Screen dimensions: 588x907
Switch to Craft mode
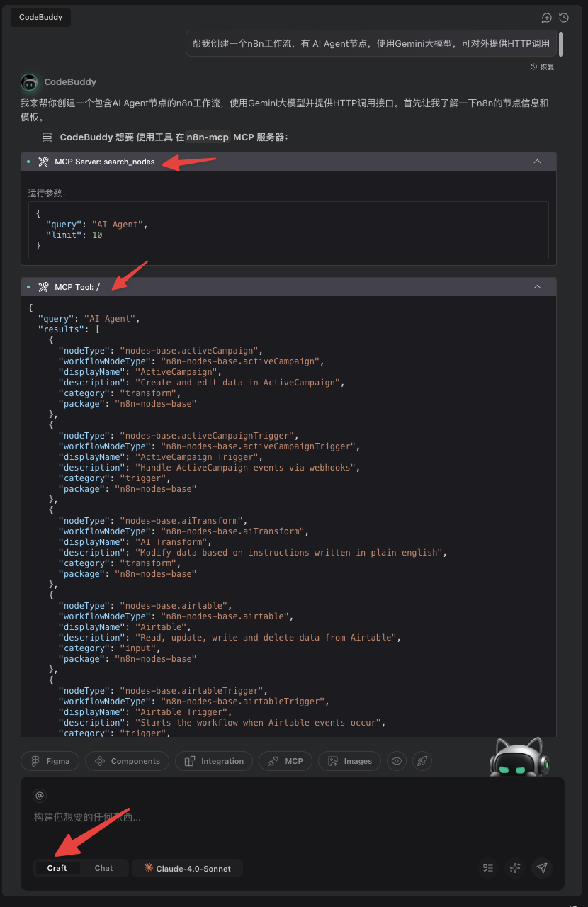[57, 868]
